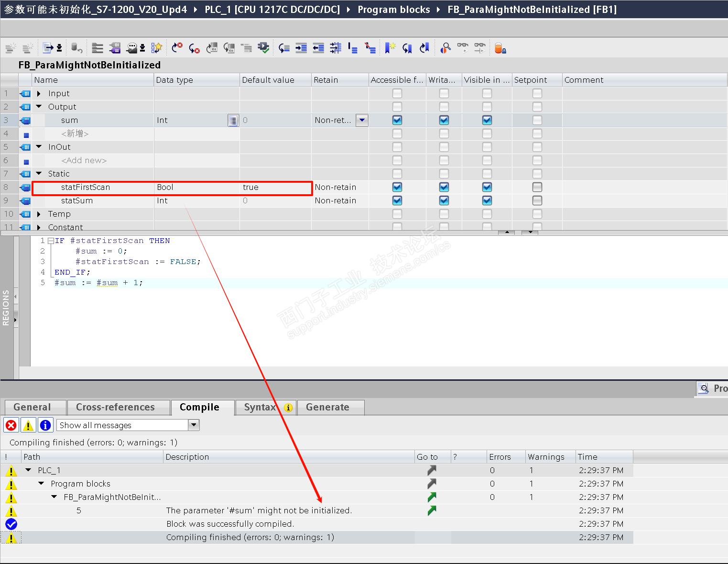Toggle Visible in HMI checkbox for statSum
Screen dimensions: 728x564
487,200
